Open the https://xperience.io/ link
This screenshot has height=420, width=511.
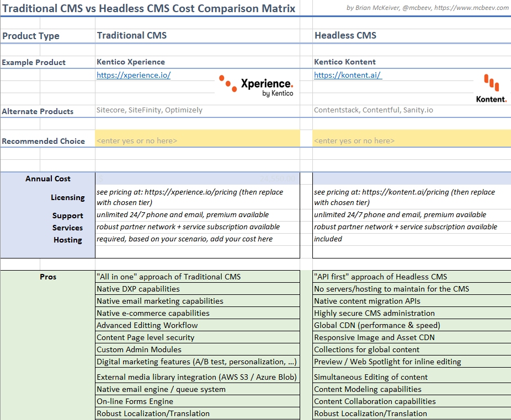pos(134,75)
